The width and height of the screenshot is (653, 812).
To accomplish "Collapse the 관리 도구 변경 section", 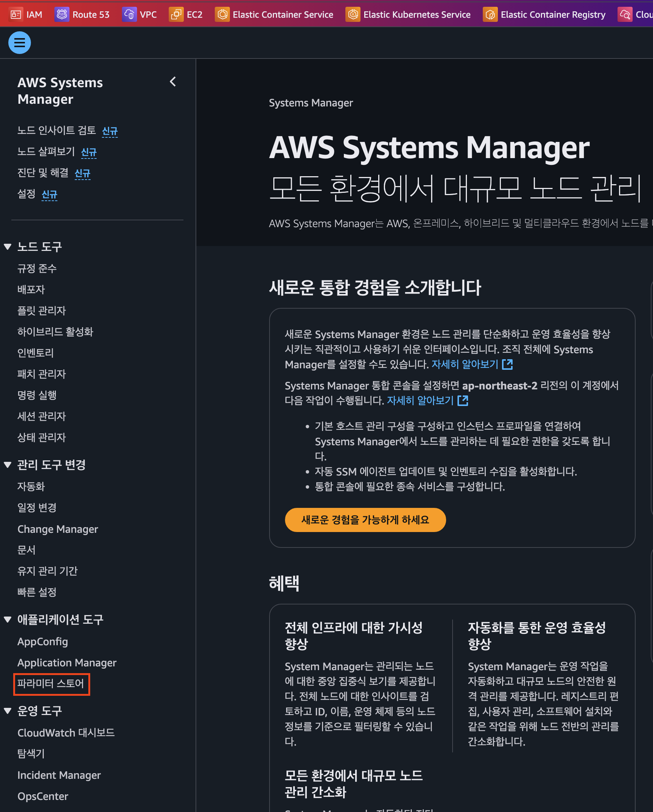I will pyautogui.click(x=8, y=465).
